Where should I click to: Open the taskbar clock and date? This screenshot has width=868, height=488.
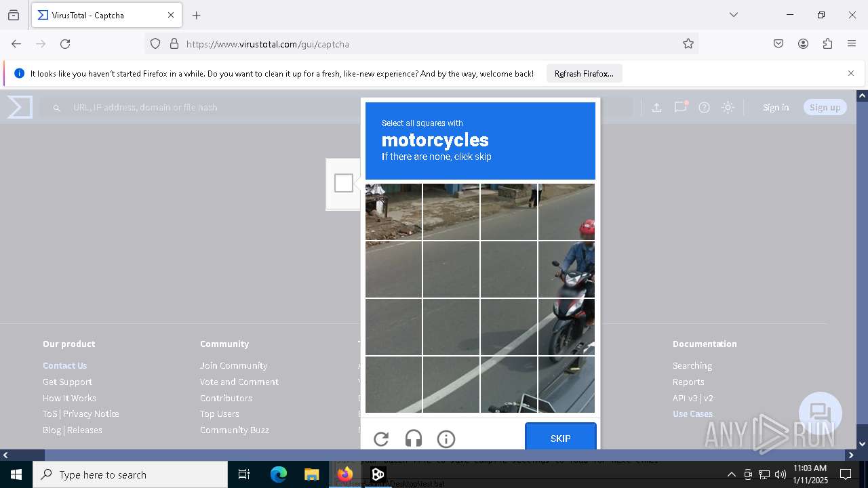click(x=810, y=474)
